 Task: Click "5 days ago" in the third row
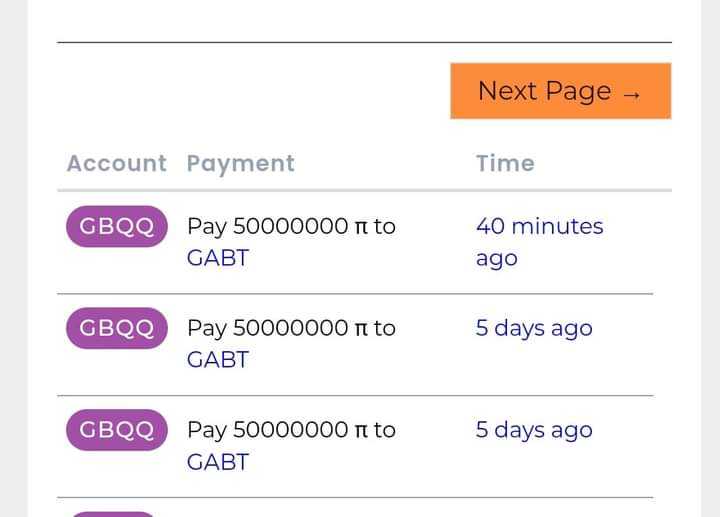click(534, 430)
